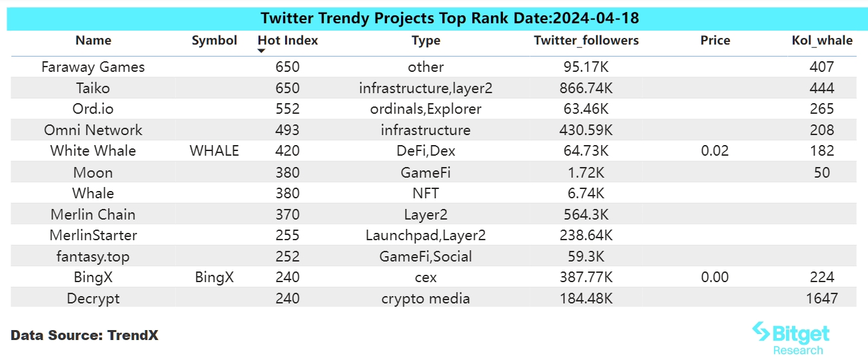868x360 pixels.
Task: Click the Hot Index sort arrow
Action: pos(262,51)
